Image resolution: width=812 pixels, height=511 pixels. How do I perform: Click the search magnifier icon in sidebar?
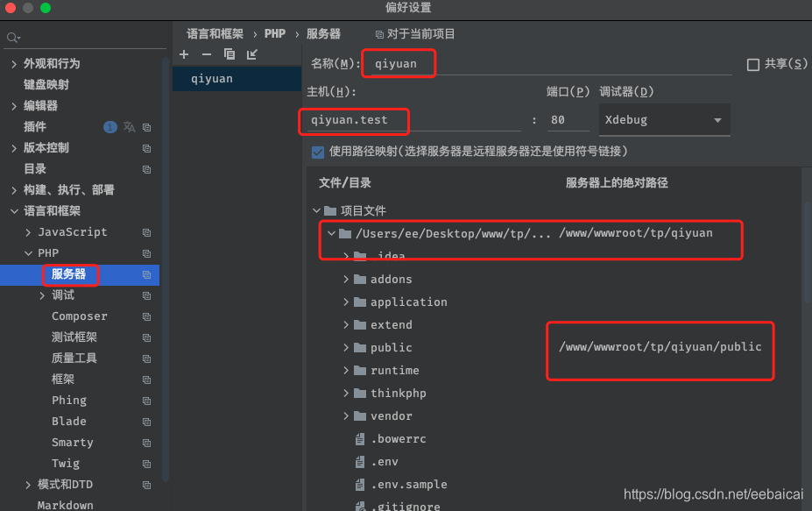(12, 38)
